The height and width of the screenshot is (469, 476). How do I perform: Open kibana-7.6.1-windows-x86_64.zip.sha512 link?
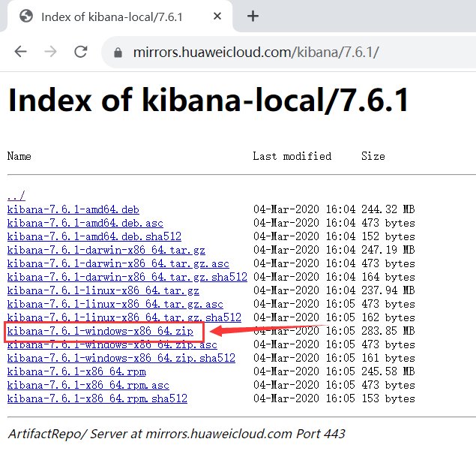(x=121, y=358)
